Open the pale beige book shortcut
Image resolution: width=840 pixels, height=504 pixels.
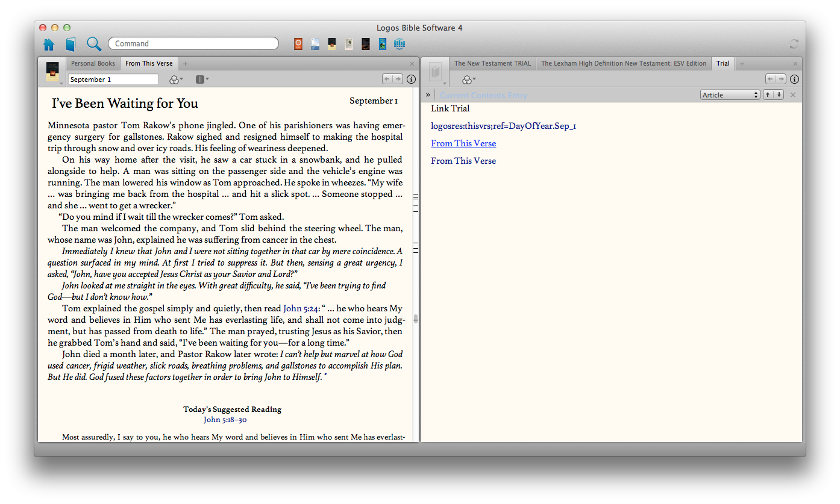point(349,44)
